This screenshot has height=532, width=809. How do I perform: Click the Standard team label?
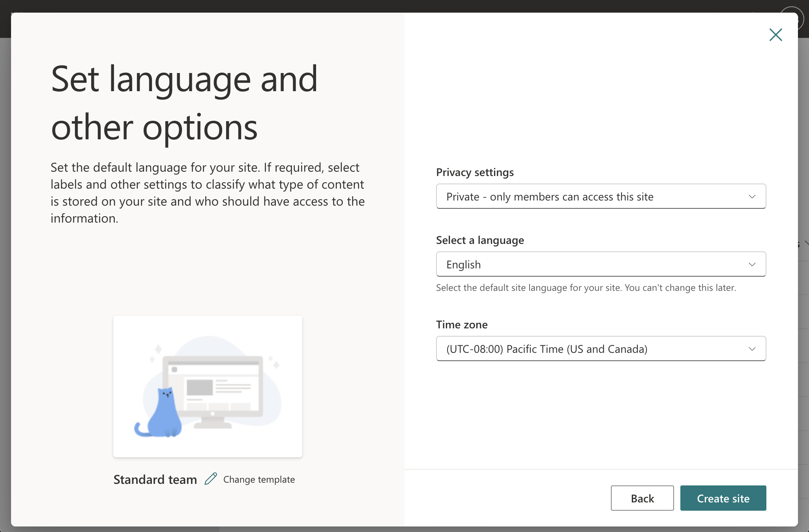click(x=155, y=479)
